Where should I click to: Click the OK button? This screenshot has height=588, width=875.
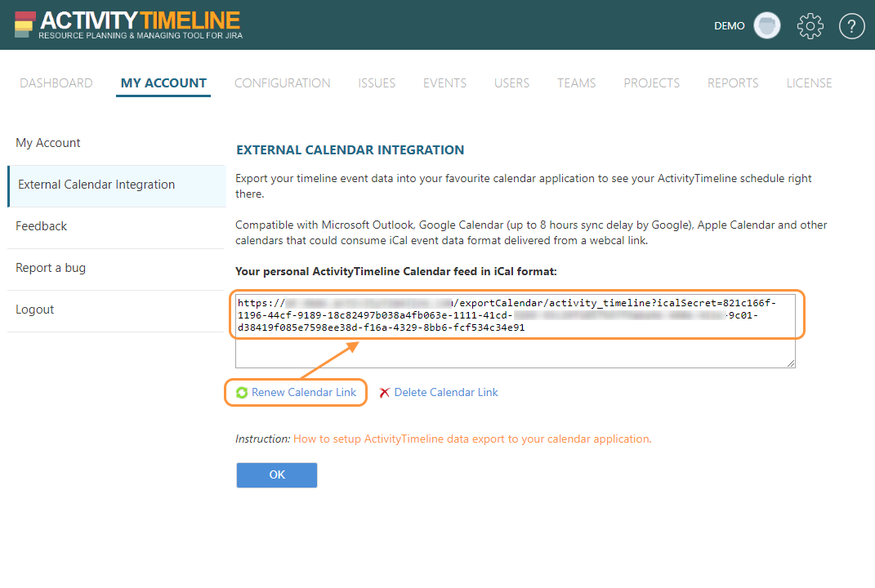[x=277, y=474]
